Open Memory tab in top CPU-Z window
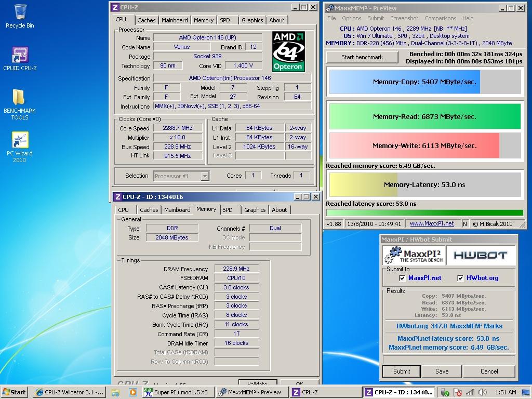Screen dimensions: 532x399 coord(204,20)
